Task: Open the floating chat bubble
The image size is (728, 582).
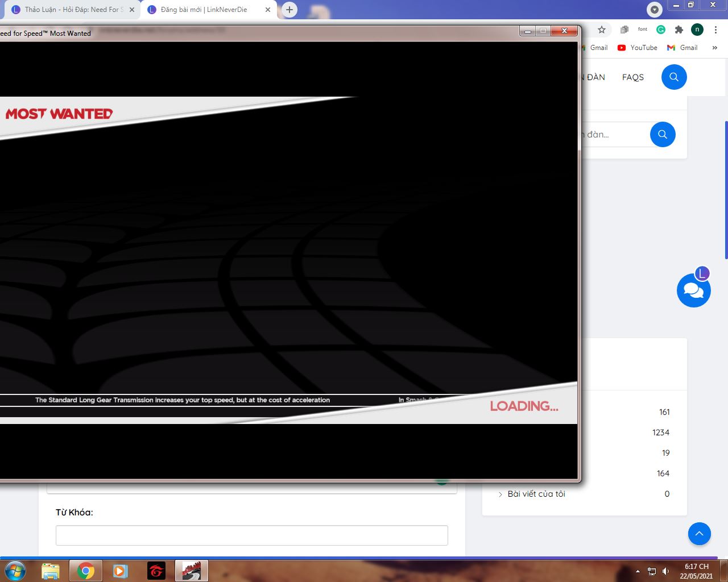Action: pyautogui.click(x=693, y=290)
